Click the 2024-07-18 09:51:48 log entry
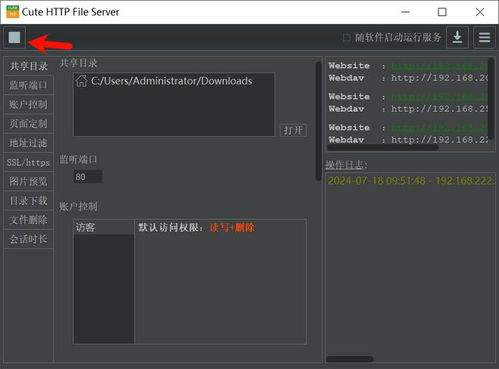The image size is (499, 369). (410, 181)
